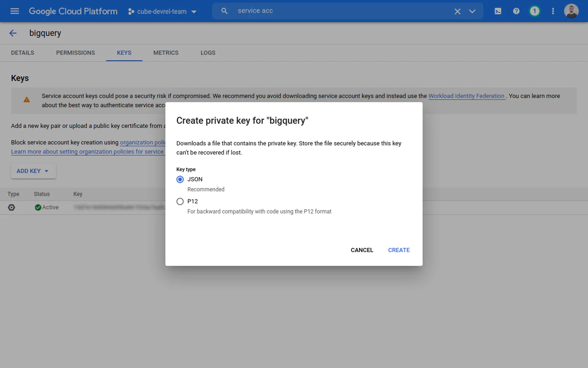Click CREATE to generate the key
588x368 pixels.
click(x=399, y=250)
